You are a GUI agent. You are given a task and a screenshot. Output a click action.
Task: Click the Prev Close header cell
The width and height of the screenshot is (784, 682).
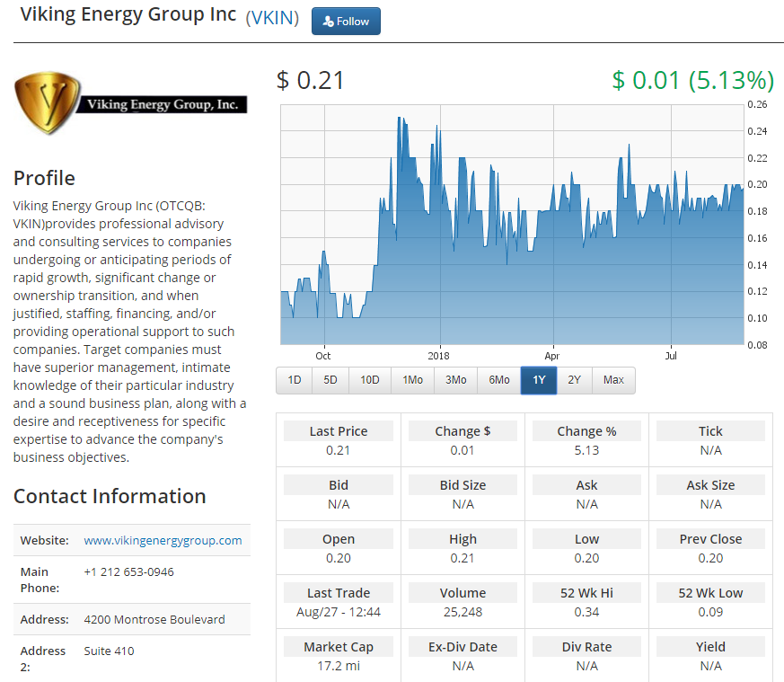710,539
